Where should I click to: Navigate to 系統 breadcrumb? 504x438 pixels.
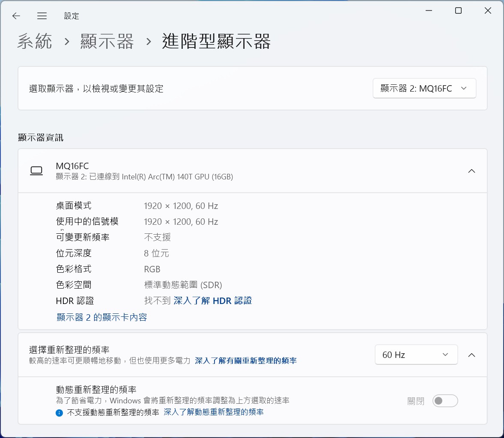pyautogui.click(x=34, y=42)
